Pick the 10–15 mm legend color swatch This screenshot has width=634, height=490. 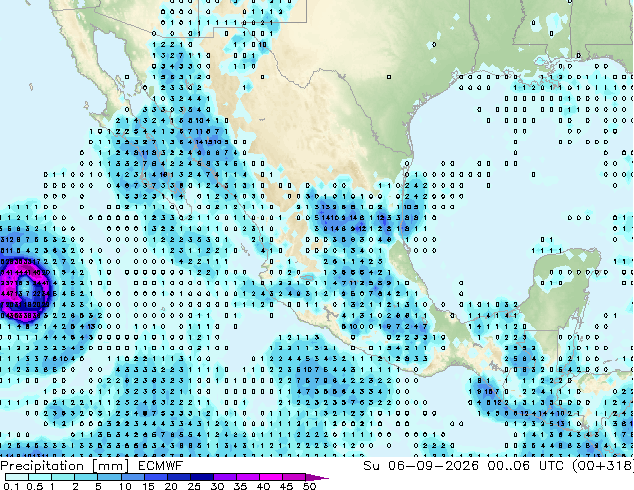[x=132, y=477]
